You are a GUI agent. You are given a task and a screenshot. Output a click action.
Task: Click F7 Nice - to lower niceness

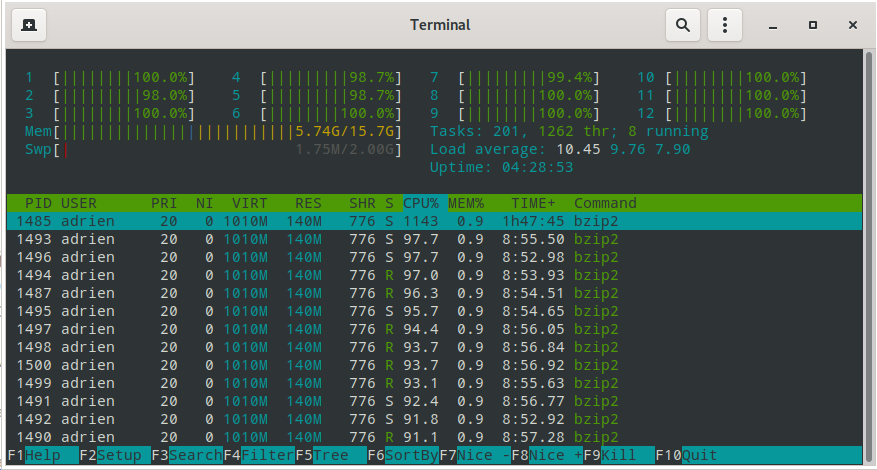[x=475, y=455]
